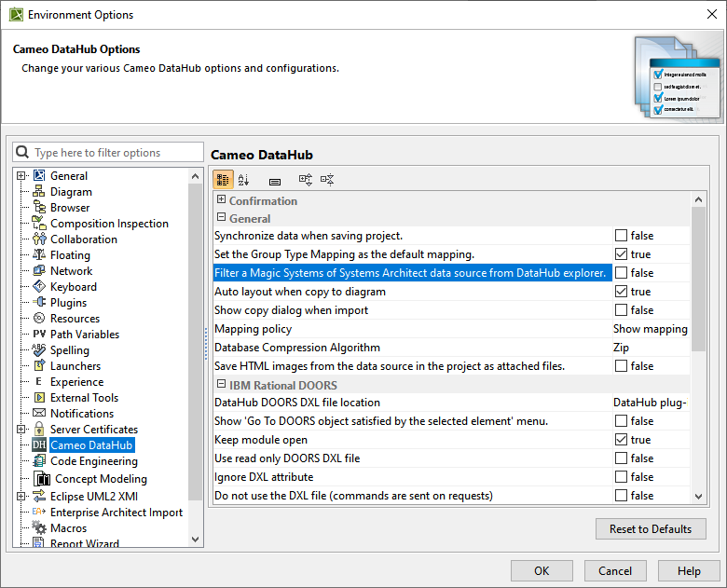Check Do not use the DXL file option
This screenshot has height=588, width=727.
point(621,495)
